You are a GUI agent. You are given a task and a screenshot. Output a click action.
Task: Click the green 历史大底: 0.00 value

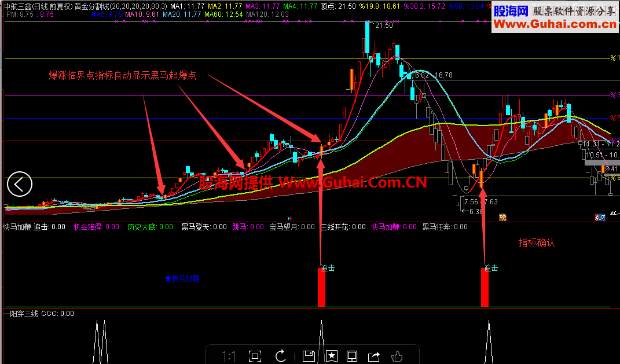tap(151, 227)
